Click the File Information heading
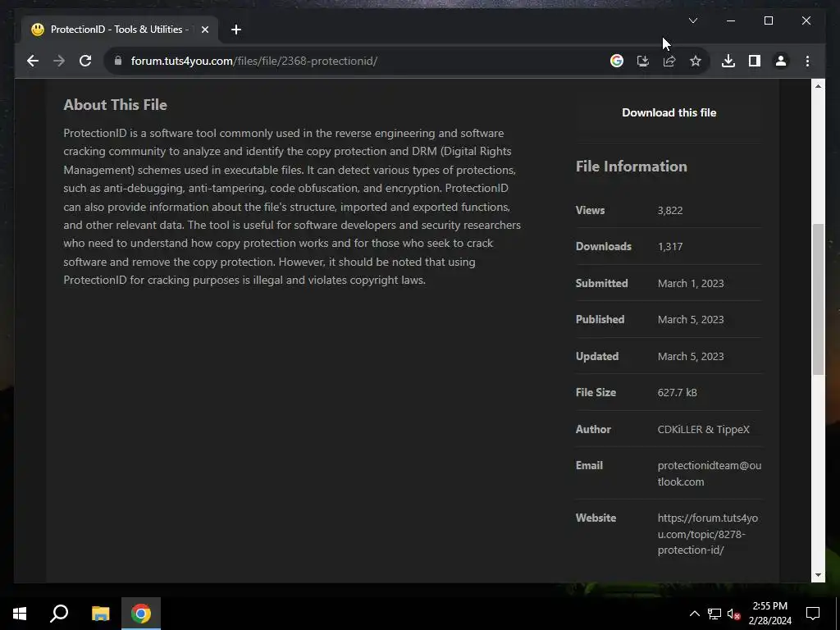This screenshot has width=840, height=630. pos(631,167)
